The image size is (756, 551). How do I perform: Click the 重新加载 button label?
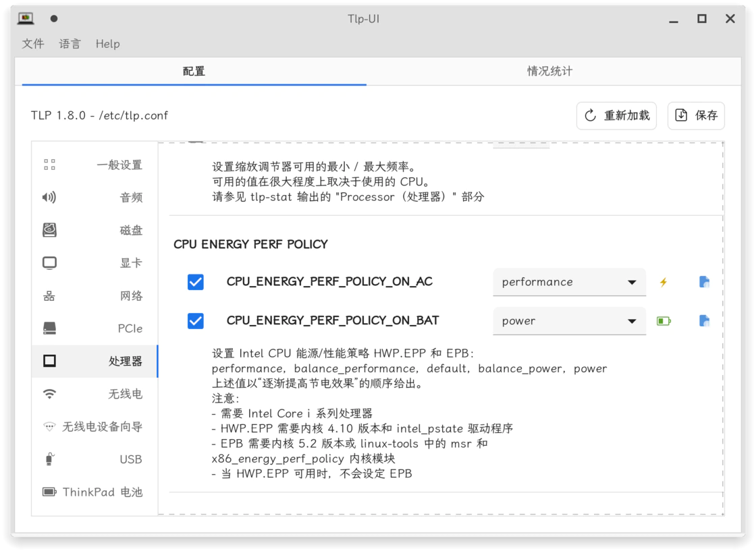click(x=627, y=115)
